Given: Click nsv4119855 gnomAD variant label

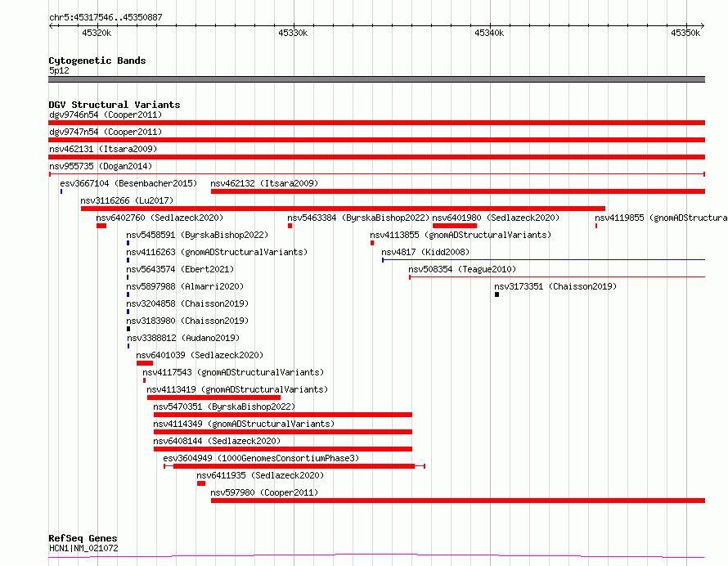Looking at the screenshot, I should (661, 218).
